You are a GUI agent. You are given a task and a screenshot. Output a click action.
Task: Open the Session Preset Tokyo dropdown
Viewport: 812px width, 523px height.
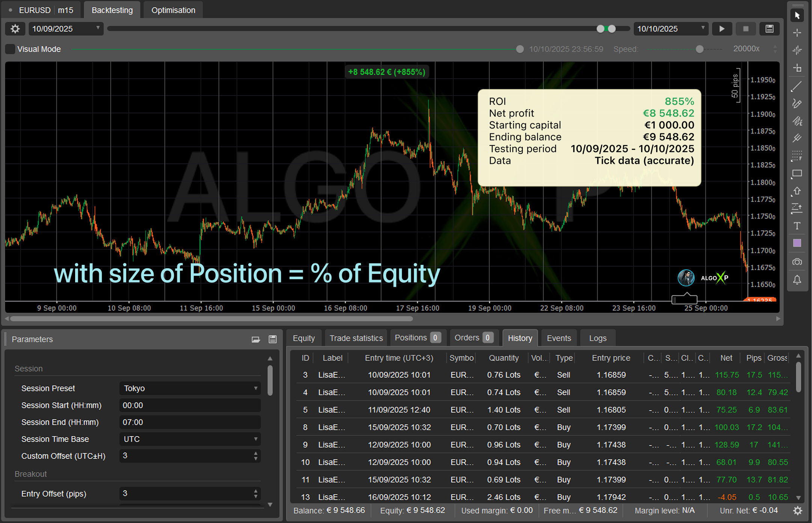point(190,388)
